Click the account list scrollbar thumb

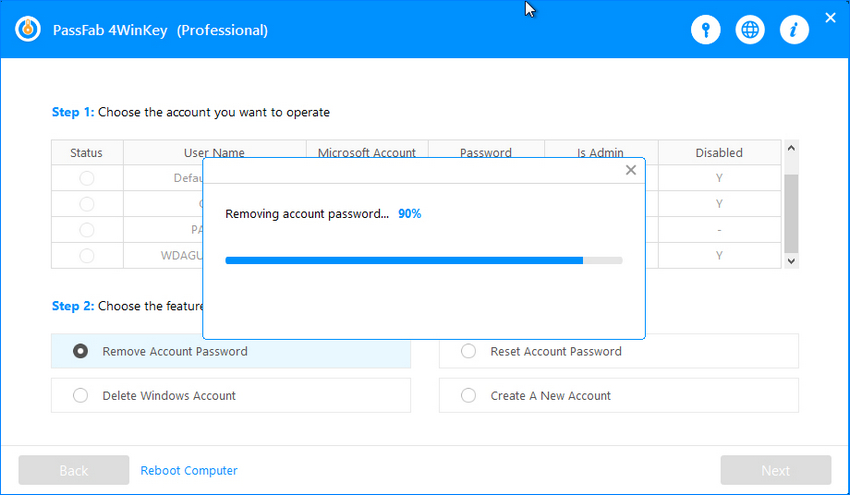click(x=791, y=213)
